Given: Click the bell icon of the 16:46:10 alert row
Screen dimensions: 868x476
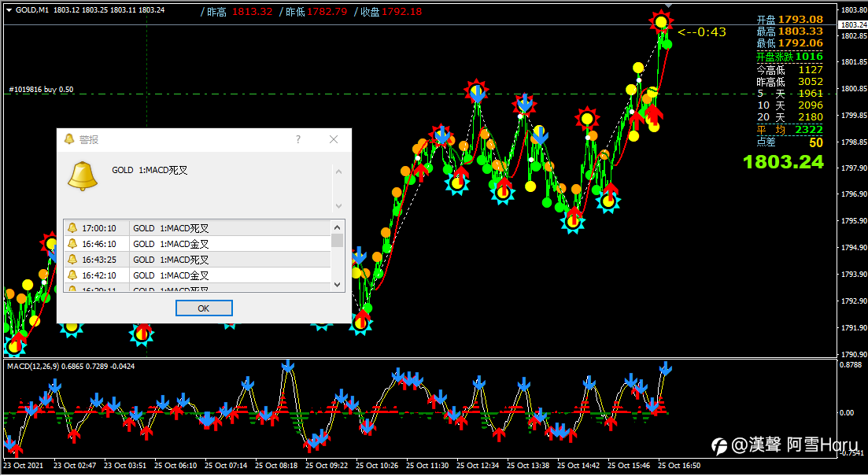Looking at the screenshot, I should pos(72,244).
